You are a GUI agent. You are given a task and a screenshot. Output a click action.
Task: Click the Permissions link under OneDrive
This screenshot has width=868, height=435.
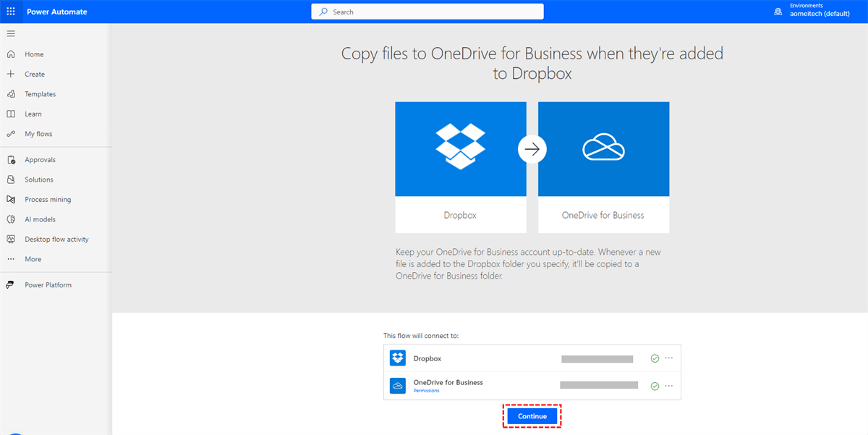point(426,391)
